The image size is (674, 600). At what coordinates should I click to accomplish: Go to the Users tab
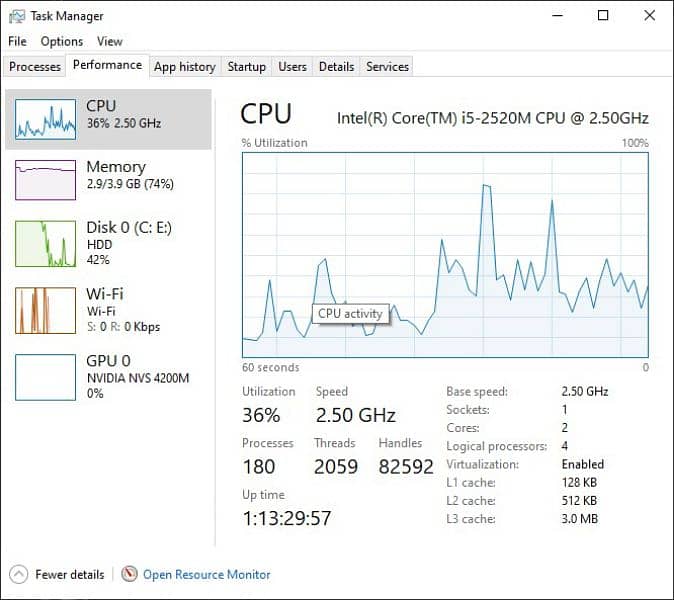(292, 66)
